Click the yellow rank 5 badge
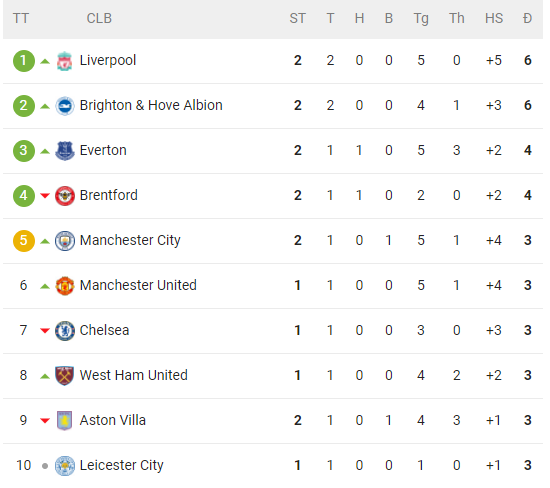The image size is (550, 488). 24,241
